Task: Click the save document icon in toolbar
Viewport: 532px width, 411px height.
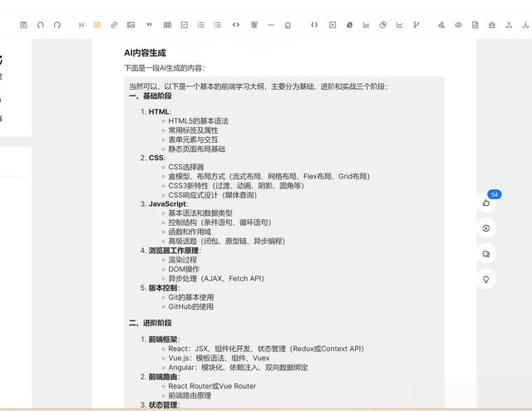Action: tap(23, 25)
